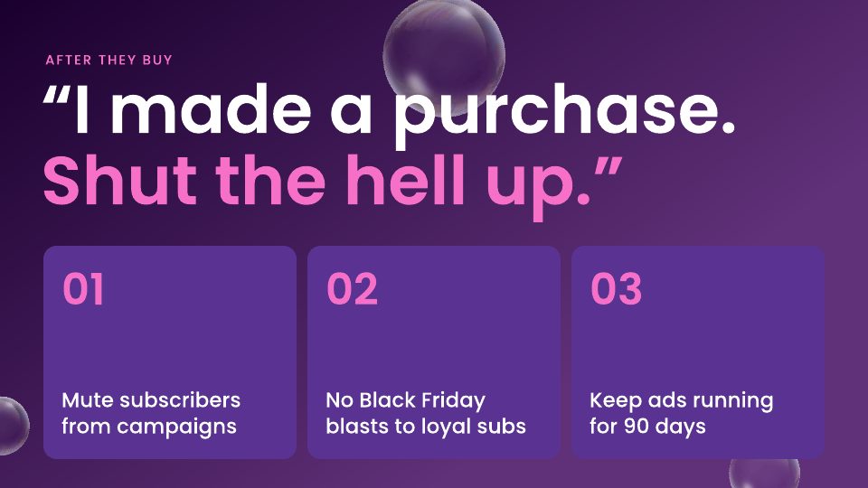Select the first purple card background

[x=170, y=352]
